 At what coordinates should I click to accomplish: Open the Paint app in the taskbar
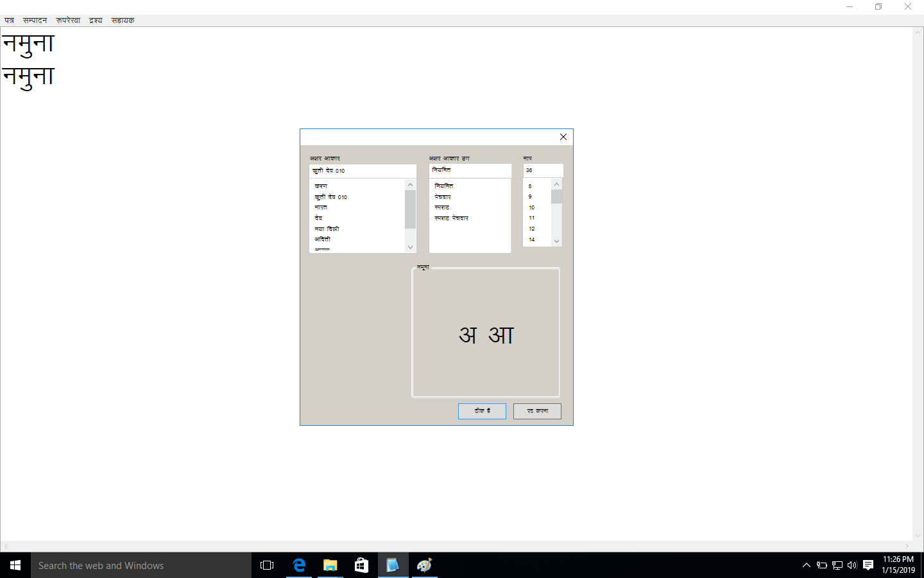click(424, 565)
